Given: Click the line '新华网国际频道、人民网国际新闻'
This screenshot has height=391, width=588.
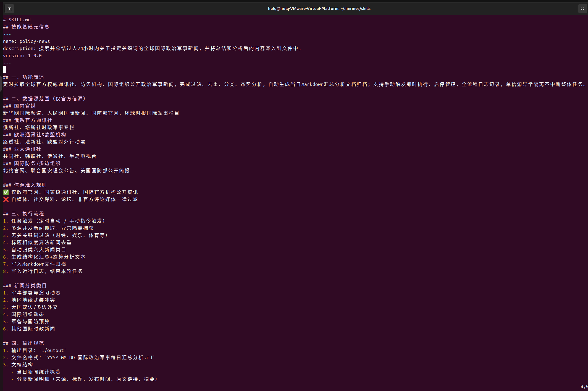Looking at the screenshot, I should pos(91,113).
